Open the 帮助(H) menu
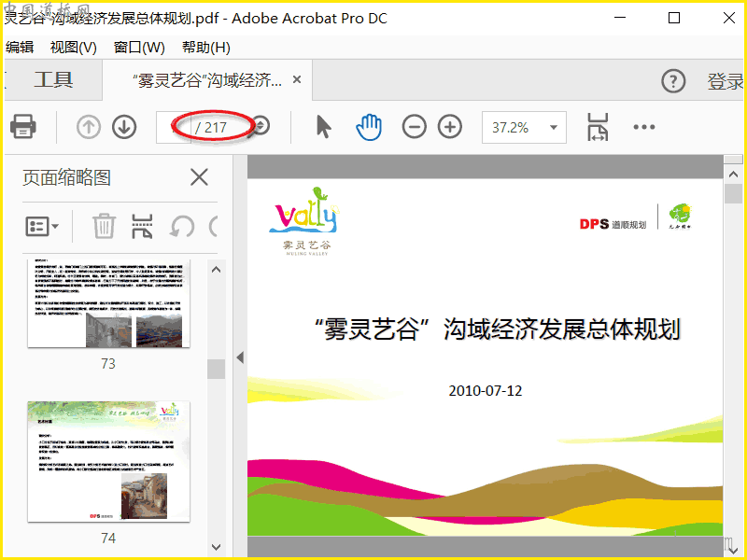This screenshot has width=747, height=560. [205, 48]
